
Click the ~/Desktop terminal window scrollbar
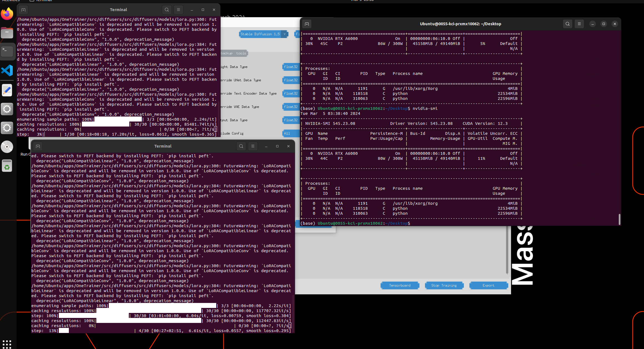619,219
